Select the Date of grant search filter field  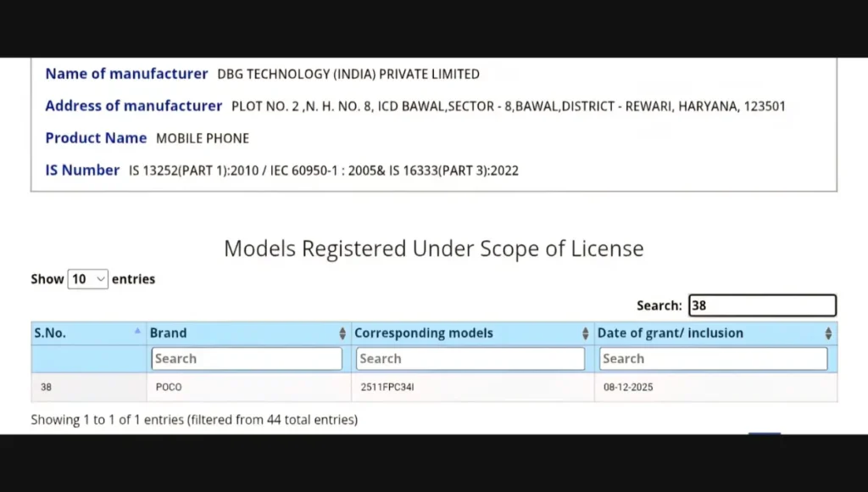[712, 359]
